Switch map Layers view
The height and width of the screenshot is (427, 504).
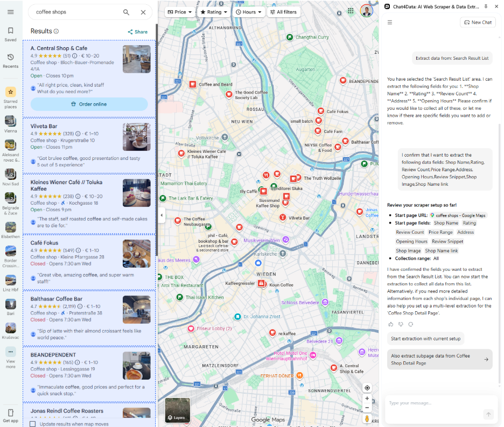(x=178, y=410)
